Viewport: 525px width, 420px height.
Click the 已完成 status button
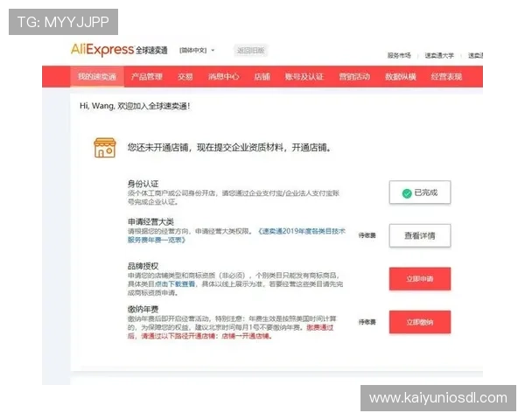[420, 192]
